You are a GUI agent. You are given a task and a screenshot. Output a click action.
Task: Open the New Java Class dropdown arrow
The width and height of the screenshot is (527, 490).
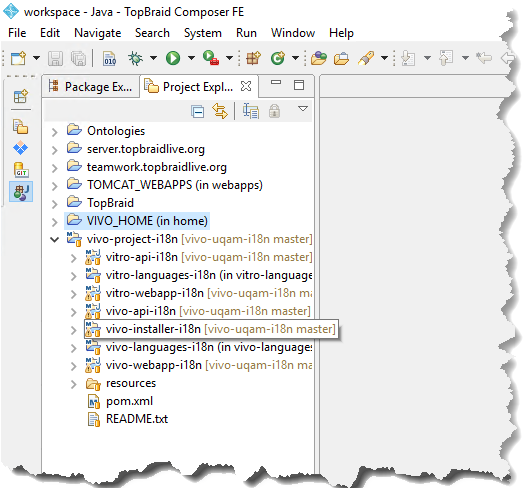coord(295,58)
